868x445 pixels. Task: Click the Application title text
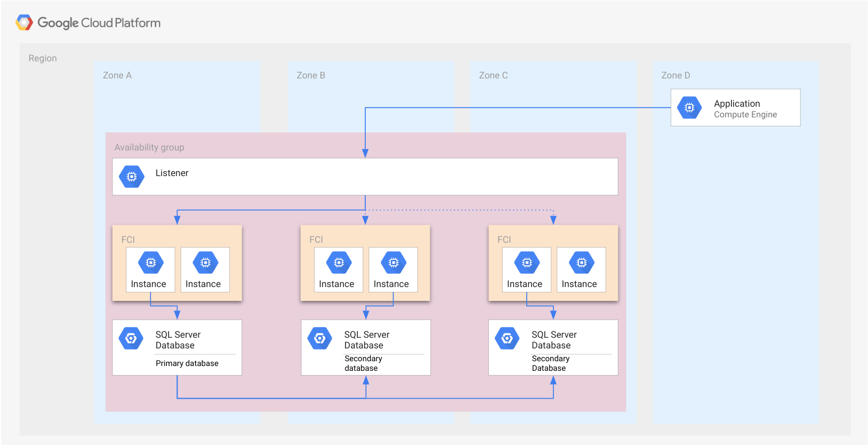click(x=737, y=104)
